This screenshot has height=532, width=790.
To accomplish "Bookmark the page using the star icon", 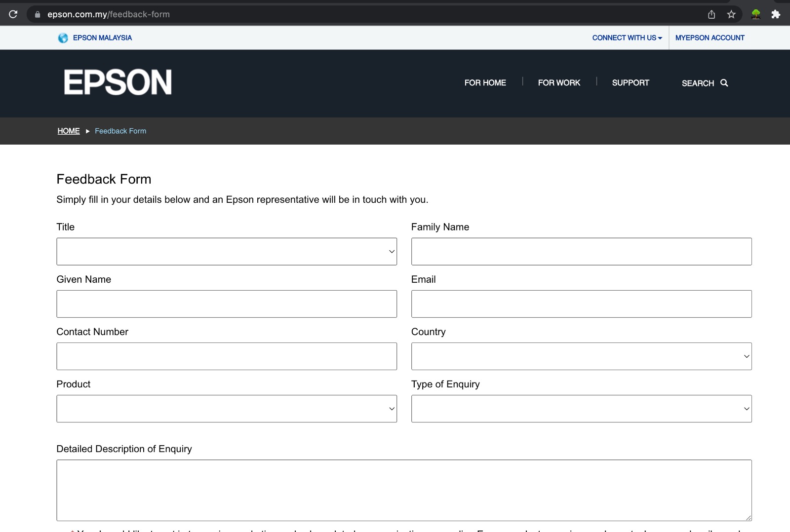I will [731, 14].
